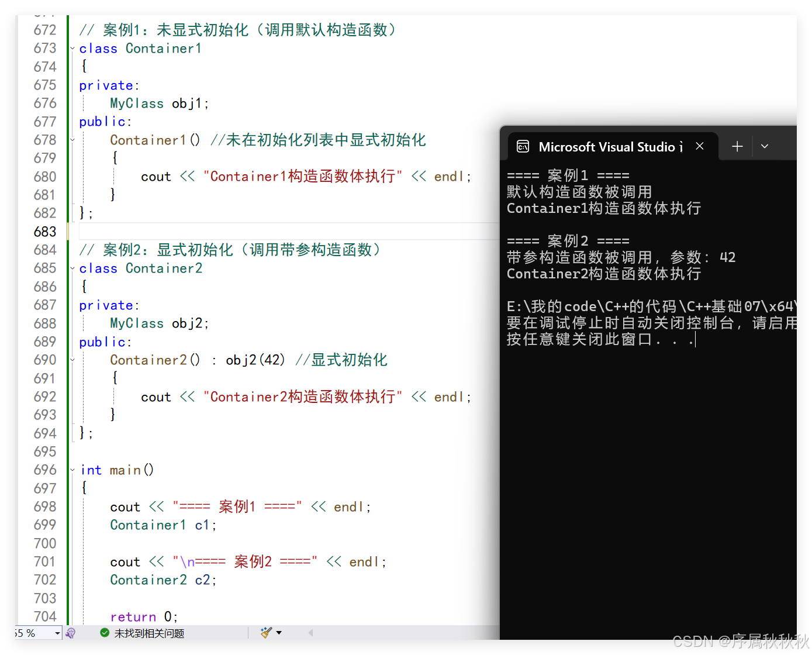812x655 pixels.
Task: Open a new console tab with plus
Action: pyautogui.click(x=737, y=146)
